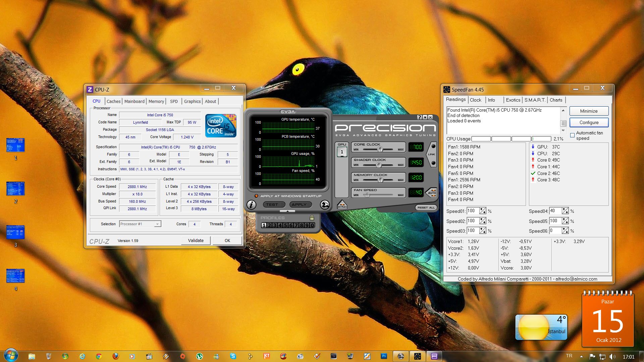This screenshot has height=362, width=644.
Task: Open the Charts tab in SpeedFan
Action: pyautogui.click(x=556, y=100)
